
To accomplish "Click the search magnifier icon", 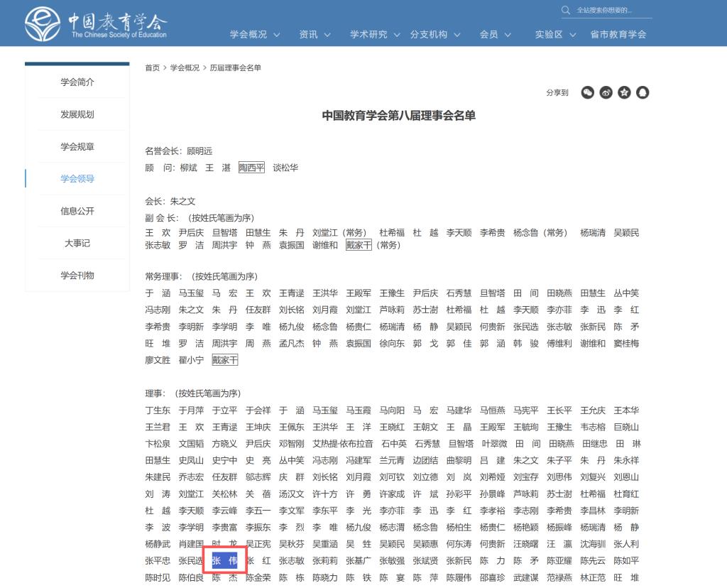I will 566,10.
